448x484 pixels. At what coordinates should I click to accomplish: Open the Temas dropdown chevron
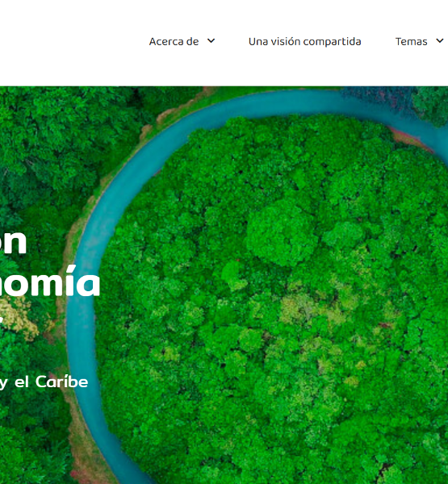click(x=440, y=41)
